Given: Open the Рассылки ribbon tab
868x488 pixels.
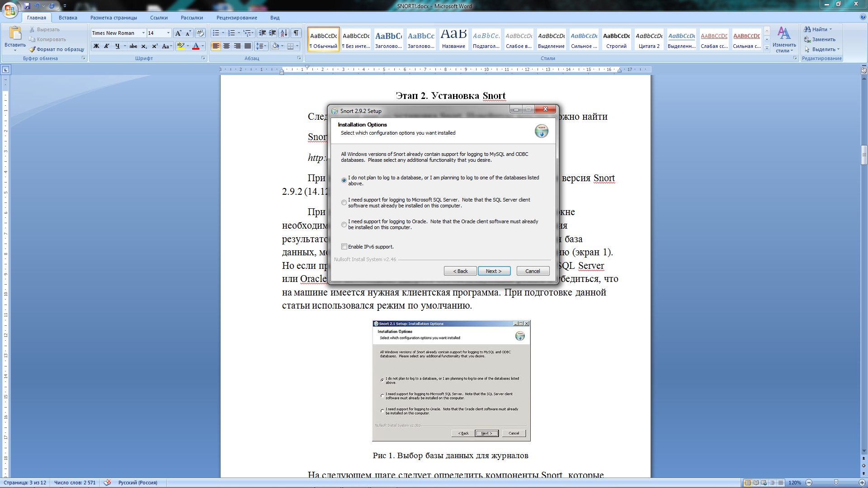Looking at the screenshot, I should [192, 18].
